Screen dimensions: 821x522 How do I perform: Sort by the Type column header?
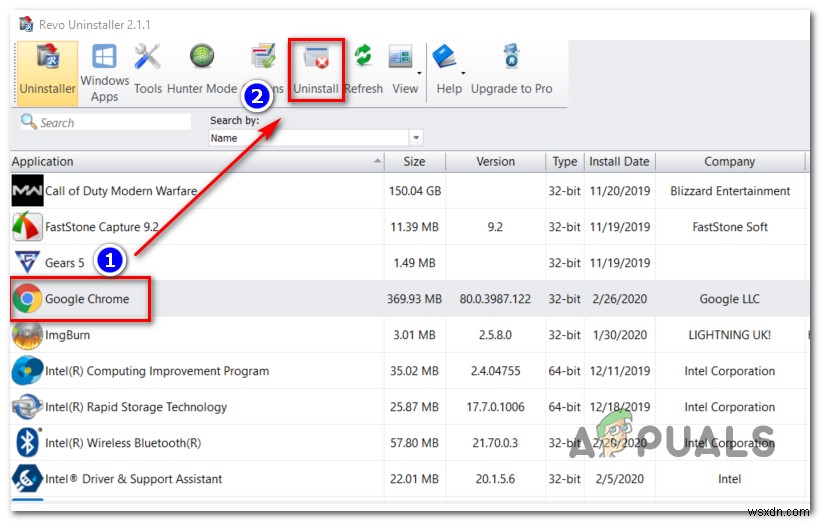point(564,162)
